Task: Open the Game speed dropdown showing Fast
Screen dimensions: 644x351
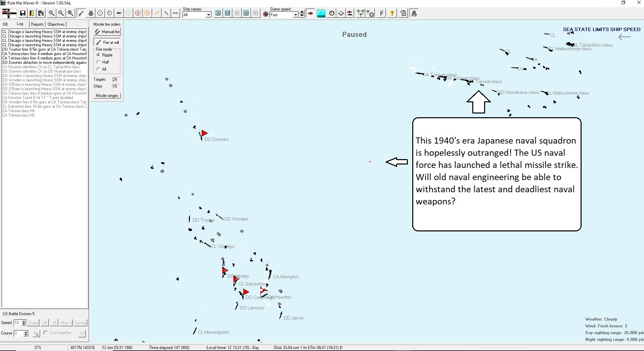Action: (296, 15)
